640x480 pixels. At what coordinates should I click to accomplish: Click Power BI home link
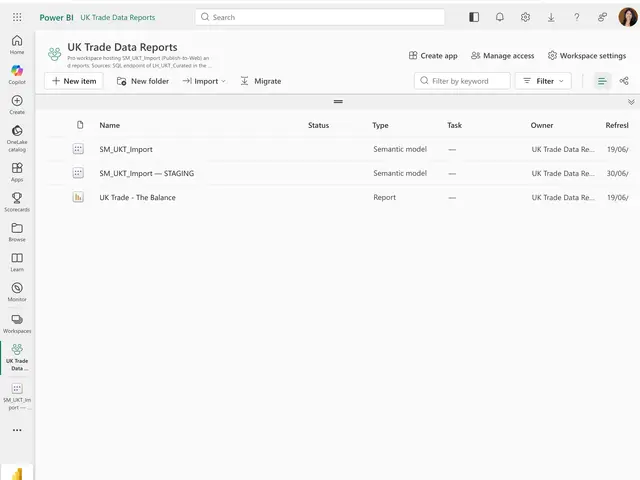pos(56,18)
